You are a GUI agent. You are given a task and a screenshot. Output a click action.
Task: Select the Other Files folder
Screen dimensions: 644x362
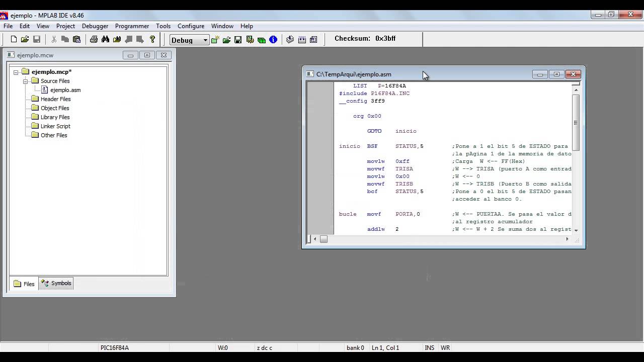[54, 135]
